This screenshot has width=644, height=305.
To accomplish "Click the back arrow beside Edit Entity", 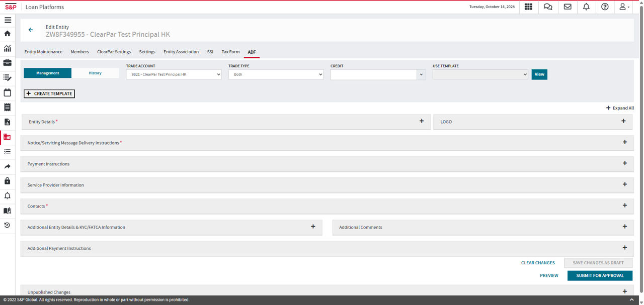I will point(31,30).
